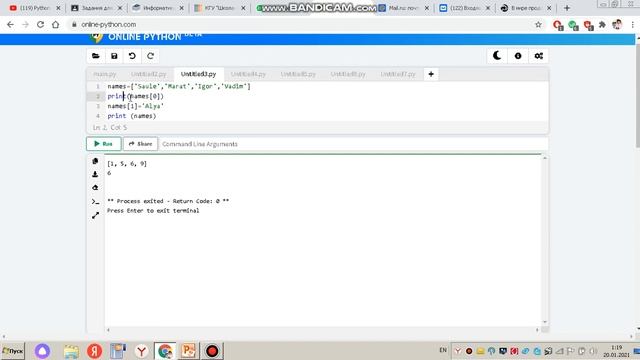Open file explorer from the taskbar

[x=71, y=351]
